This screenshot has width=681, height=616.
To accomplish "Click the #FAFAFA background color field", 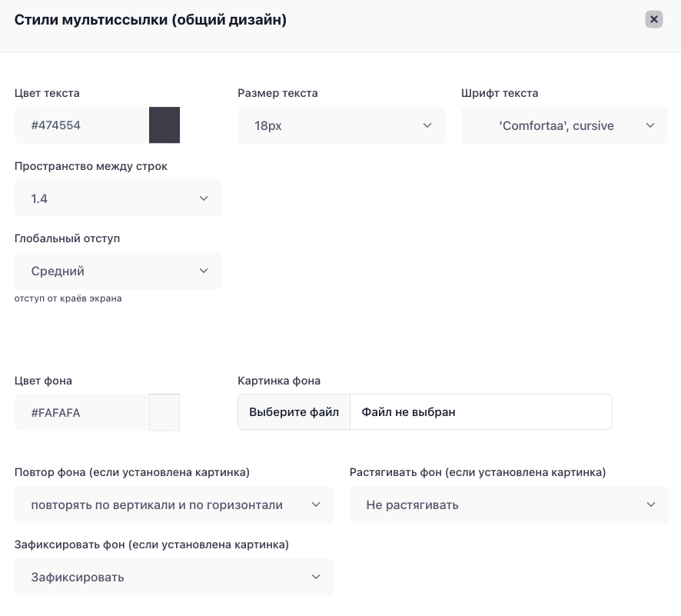I will pyautogui.click(x=81, y=412).
